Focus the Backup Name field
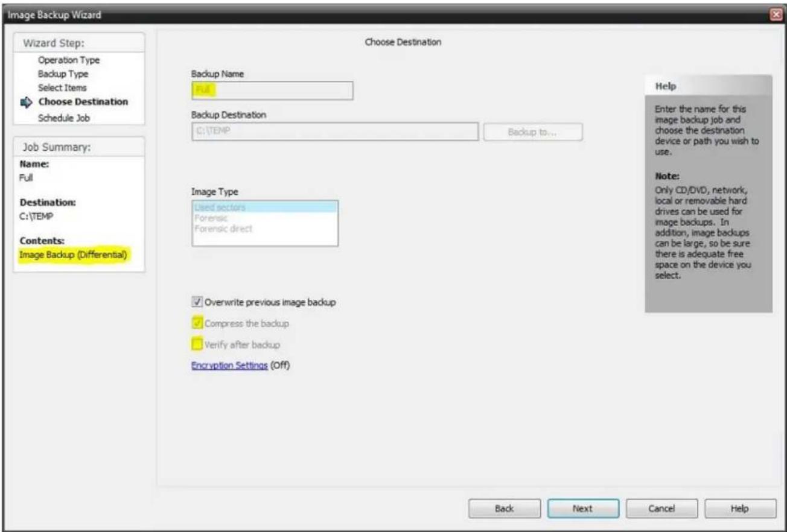 pos(272,90)
